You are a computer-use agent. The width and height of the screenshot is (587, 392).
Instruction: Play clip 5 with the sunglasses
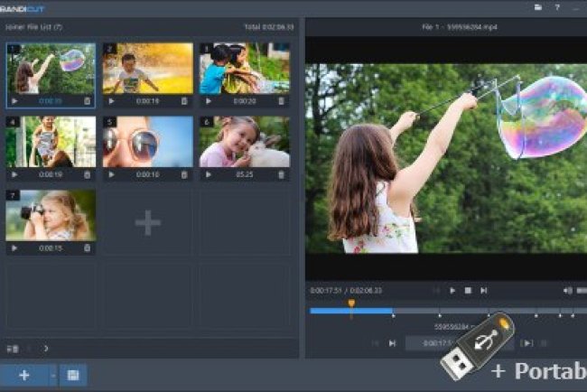111,174
